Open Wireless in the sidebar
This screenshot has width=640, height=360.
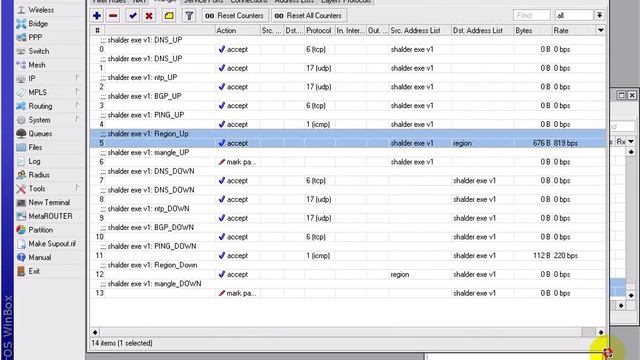click(x=41, y=9)
